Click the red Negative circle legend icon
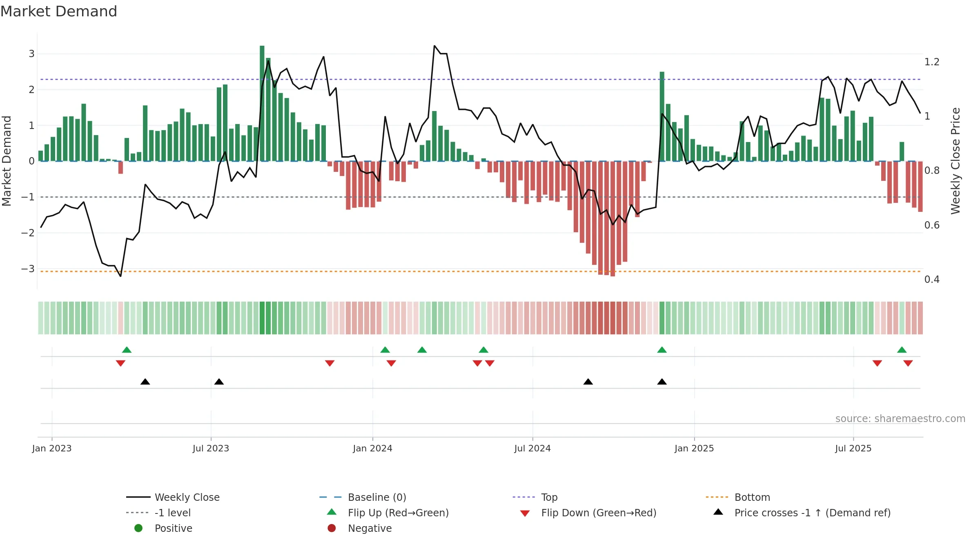This screenshot has height=551, width=980. 332,528
